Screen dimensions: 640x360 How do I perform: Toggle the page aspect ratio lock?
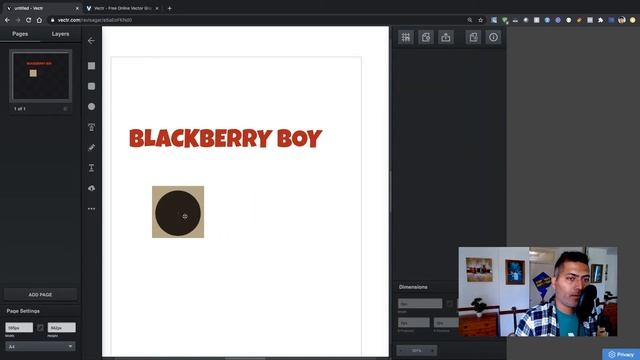pos(40,328)
